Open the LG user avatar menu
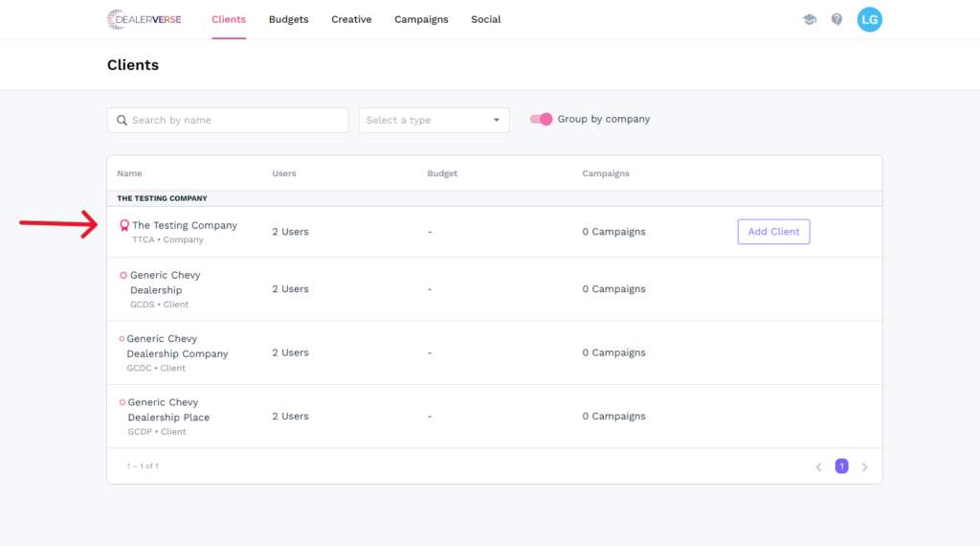Image resolution: width=980 pixels, height=546 pixels. pyautogui.click(x=869, y=19)
